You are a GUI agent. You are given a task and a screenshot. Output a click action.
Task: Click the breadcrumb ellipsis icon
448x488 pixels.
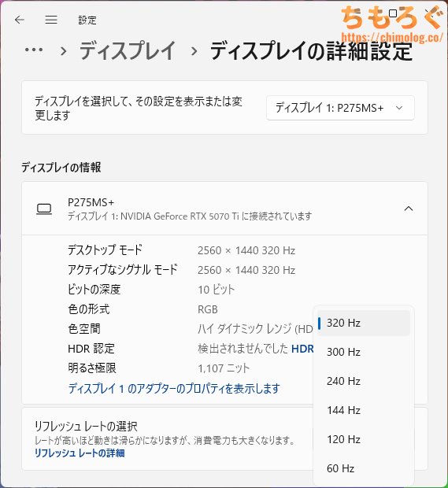34,50
